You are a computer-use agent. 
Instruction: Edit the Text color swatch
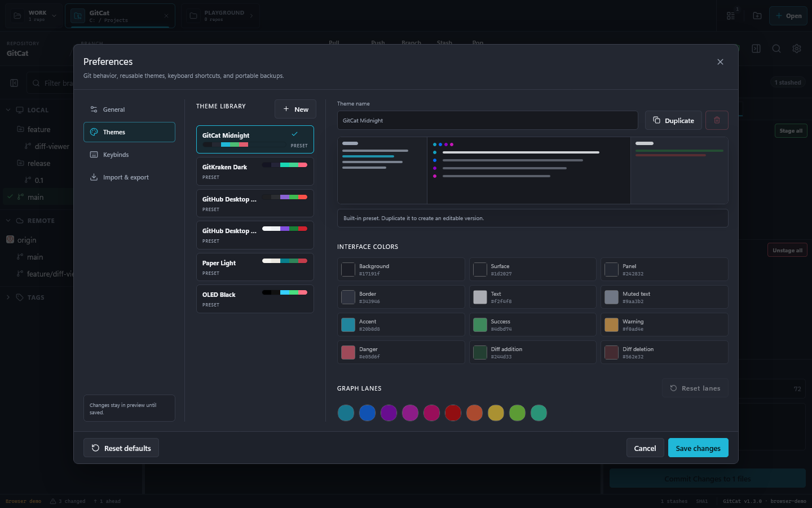tap(480, 297)
